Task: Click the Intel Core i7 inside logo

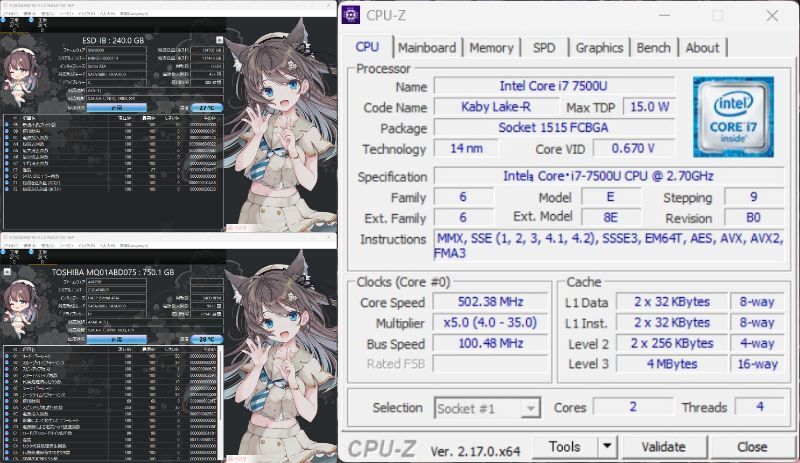Action: [733, 117]
